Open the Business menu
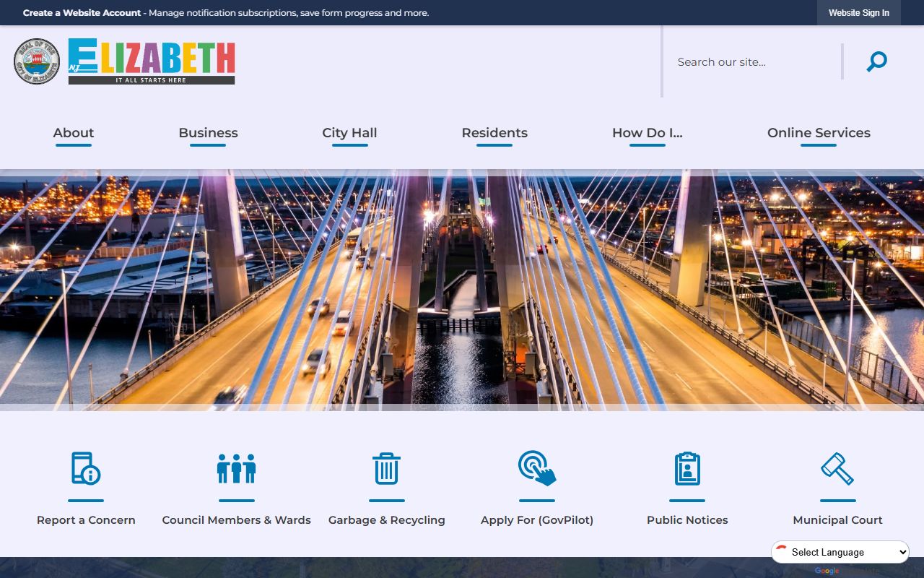This screenshot has width=924, height=578. (208, 133)
